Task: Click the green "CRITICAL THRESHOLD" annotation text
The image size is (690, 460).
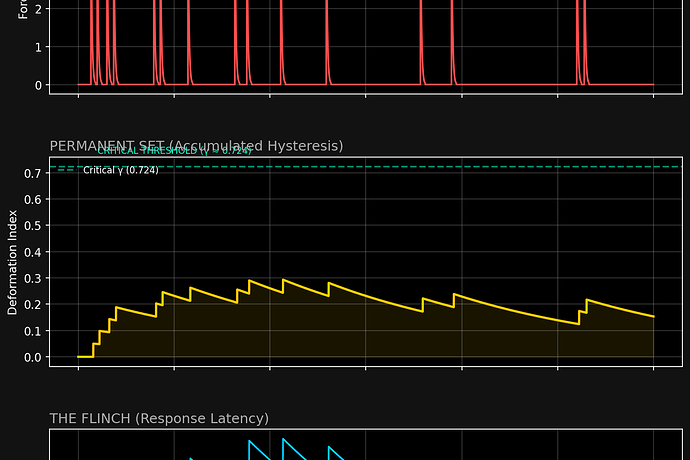Action: pos(174,151)
